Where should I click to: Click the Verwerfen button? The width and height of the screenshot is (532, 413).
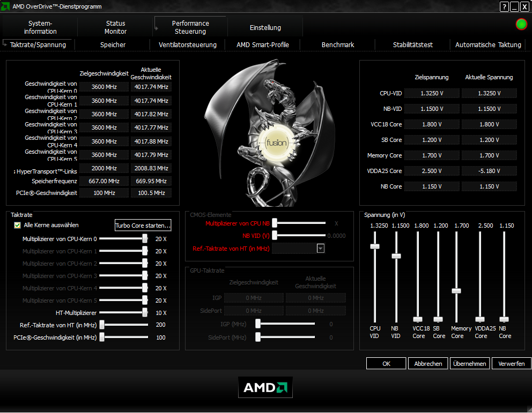(511, 364)
